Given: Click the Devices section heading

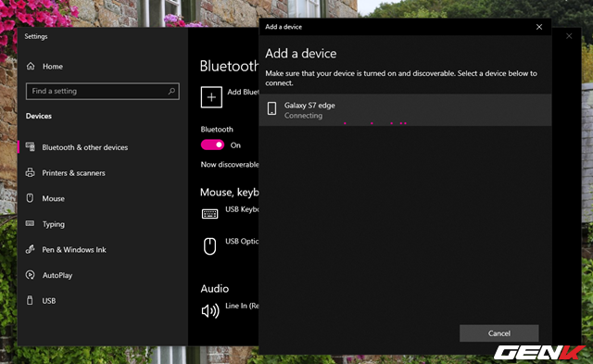Looking at the screenshot, I should (39, 116).
